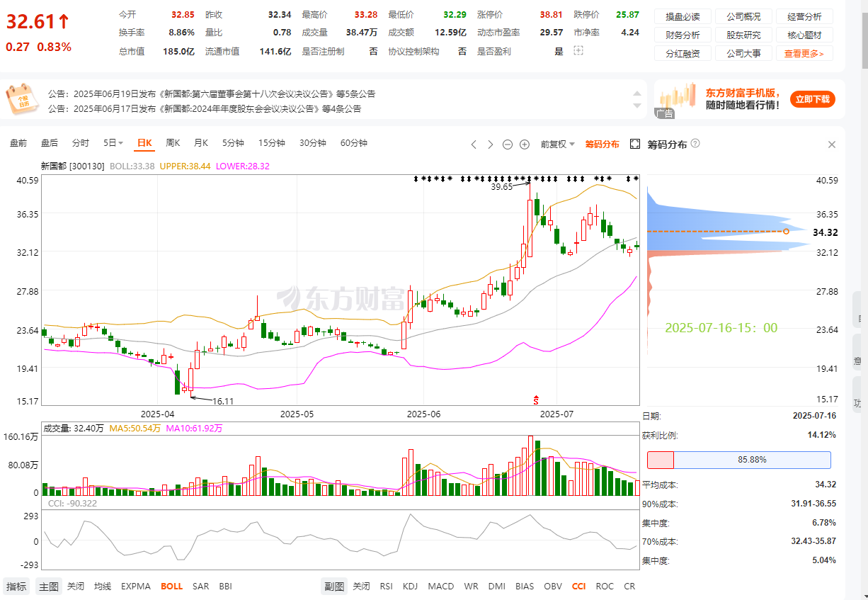
Task: Click the 指标 label button
Action: click(17, 587)
